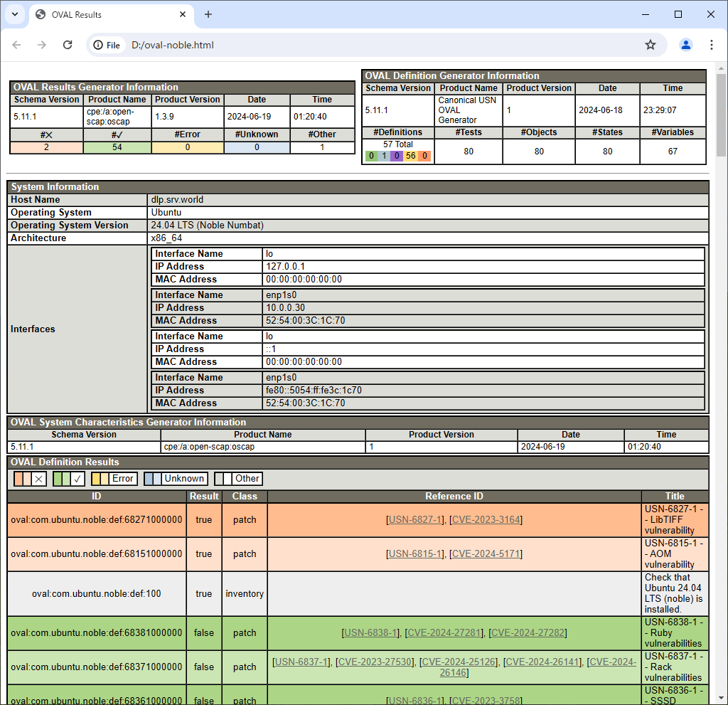Click the Class column header
The image size is (728, 705).
tap(245, 497)
